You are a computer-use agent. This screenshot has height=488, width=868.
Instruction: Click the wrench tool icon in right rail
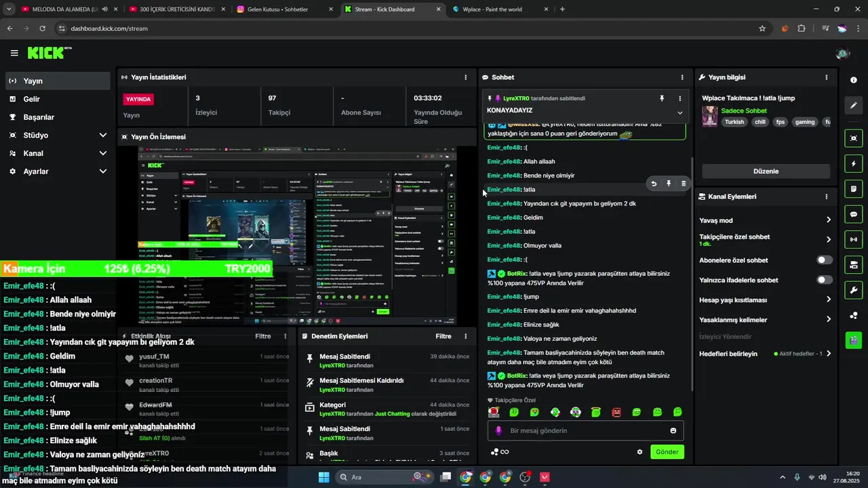pyautogui.click(x=853, y=290)
